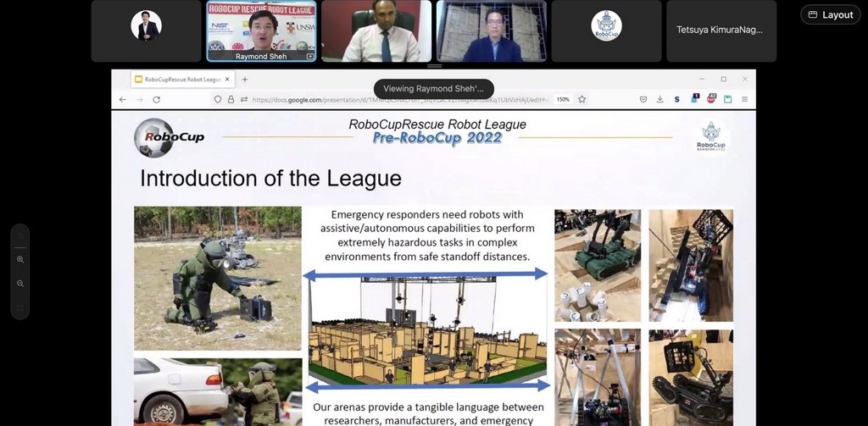This screenshot has height=426, width=868.
Task: Click the red adblock extension icon
Action: tap(711, 98)
